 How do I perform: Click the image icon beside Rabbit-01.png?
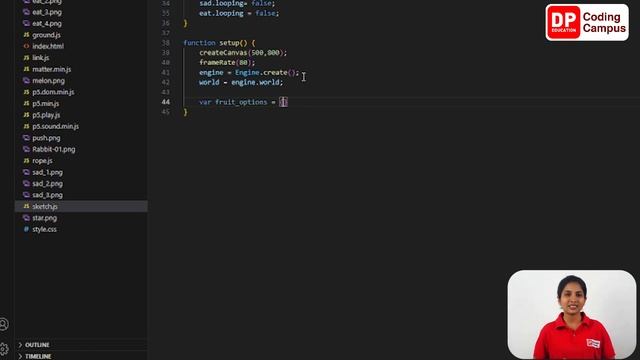(x=27, y=149)
